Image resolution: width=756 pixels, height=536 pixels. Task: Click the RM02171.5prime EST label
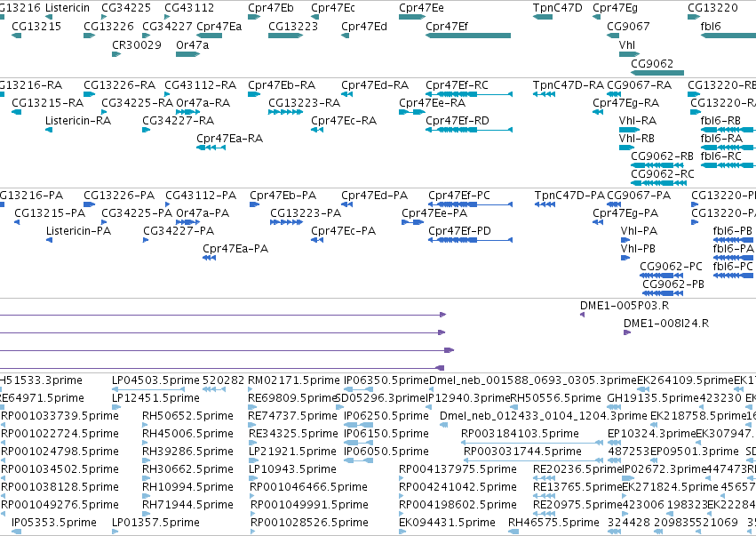(294, 380)
